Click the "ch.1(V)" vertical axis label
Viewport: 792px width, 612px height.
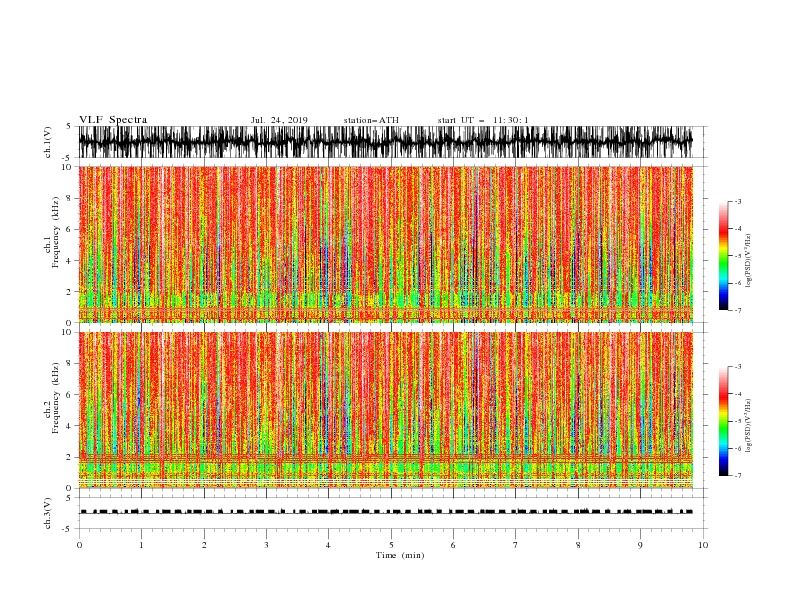coord(48,142)
